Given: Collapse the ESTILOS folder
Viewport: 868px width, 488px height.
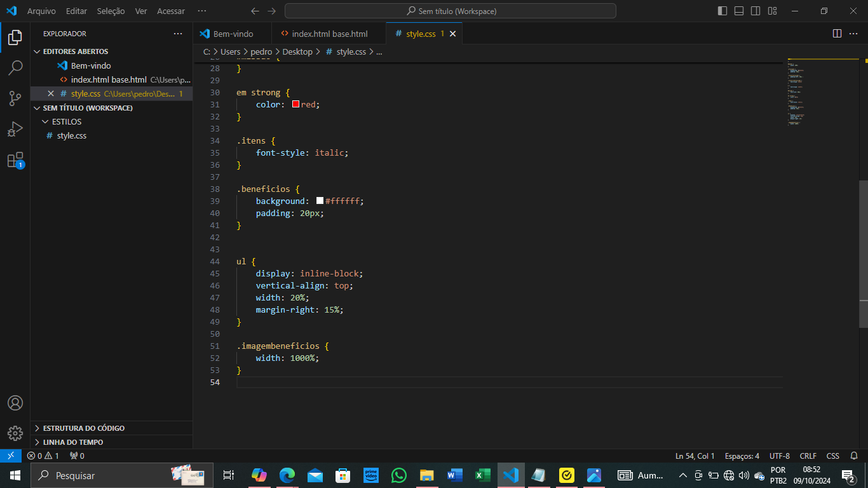Looking at the screenshot, I should (x=111, y=121).
